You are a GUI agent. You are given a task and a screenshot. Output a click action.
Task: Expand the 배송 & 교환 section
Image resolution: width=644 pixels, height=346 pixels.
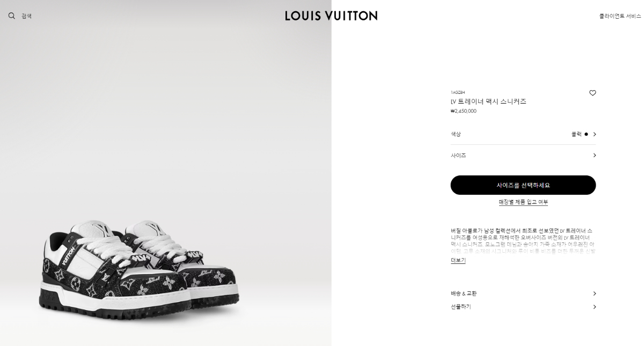[x=523, y=293]
